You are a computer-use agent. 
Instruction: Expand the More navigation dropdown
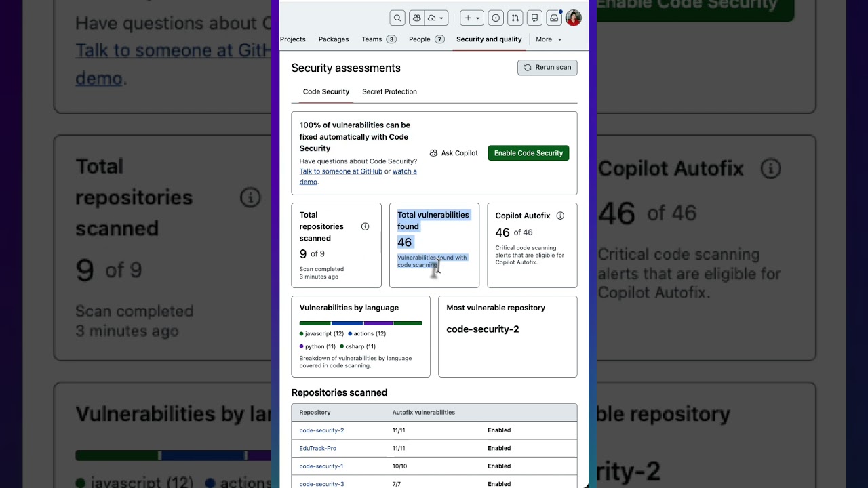click(549, 39)
